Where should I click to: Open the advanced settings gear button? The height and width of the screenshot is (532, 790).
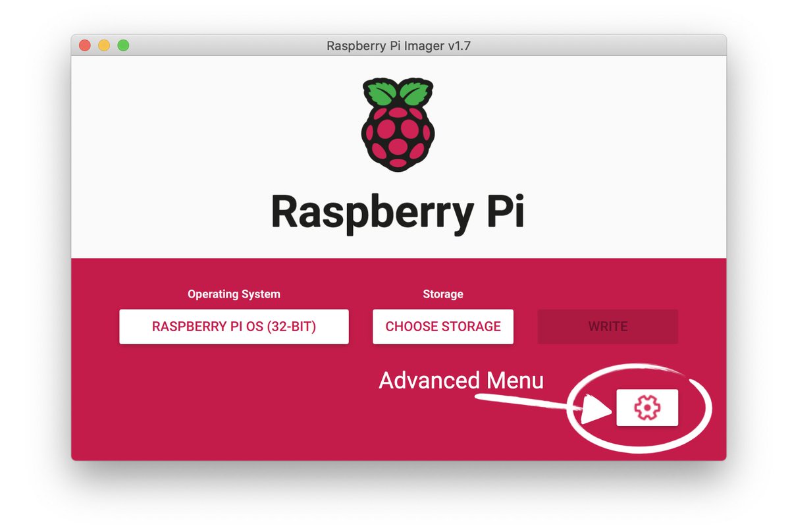(x=647, y=408)
